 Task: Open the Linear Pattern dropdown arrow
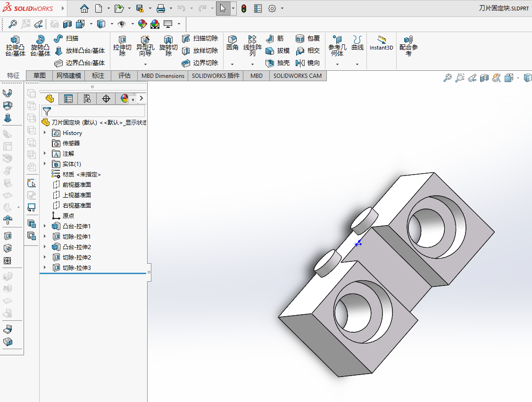(x=252, y=64)
